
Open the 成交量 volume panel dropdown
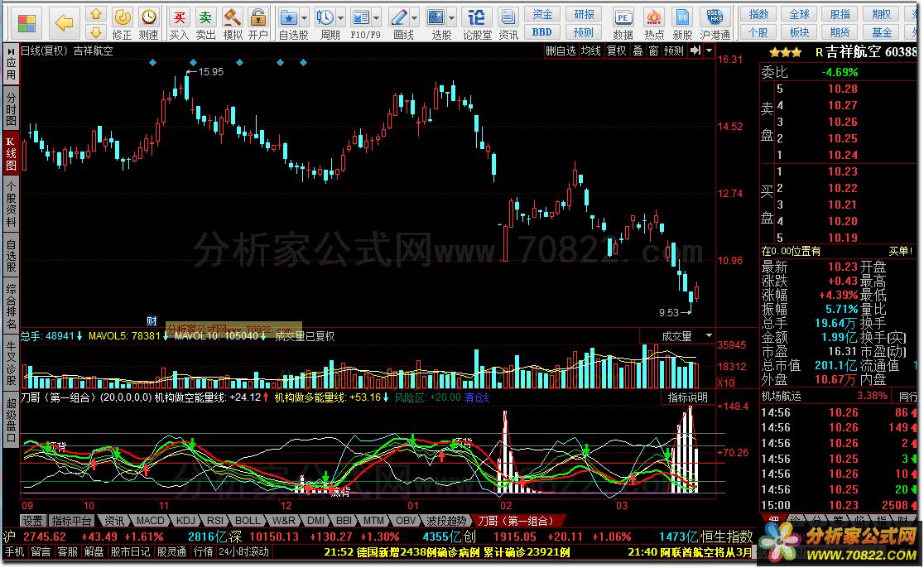click(x=709, y=336)
